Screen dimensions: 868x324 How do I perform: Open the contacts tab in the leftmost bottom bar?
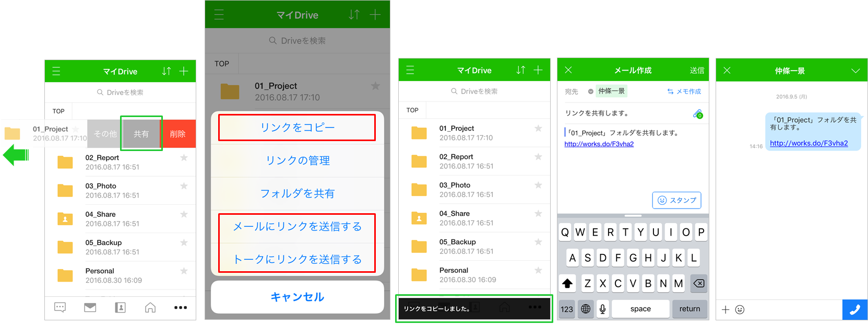tap(120, 307)
